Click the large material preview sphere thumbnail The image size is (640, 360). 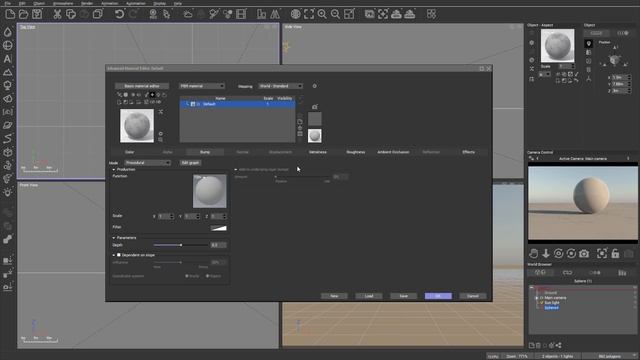pyautogui.click(x=137, y=126)
